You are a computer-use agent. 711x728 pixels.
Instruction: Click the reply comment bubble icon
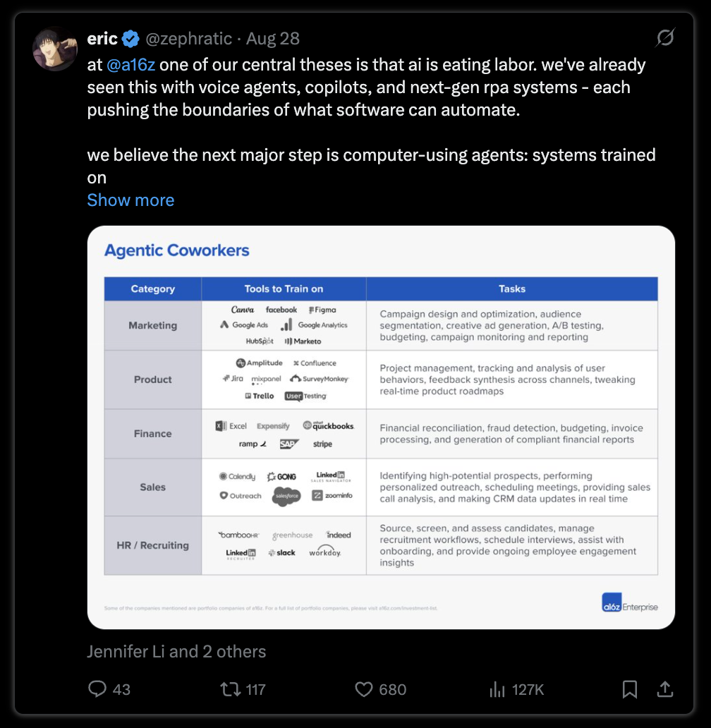click(97, 689)
